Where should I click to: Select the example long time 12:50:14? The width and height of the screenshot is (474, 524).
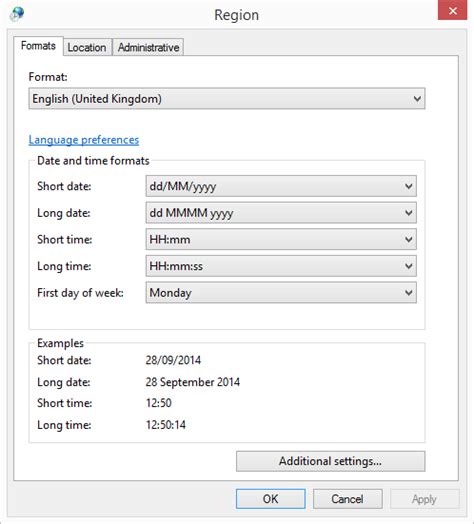pos(166,425)
